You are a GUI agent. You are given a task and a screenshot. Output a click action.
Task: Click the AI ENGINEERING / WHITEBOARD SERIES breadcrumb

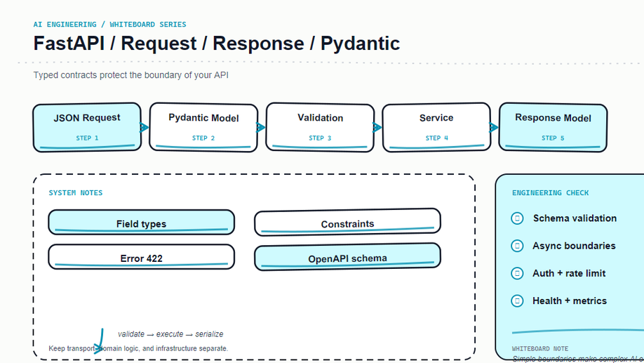click(x=109, y=25)
